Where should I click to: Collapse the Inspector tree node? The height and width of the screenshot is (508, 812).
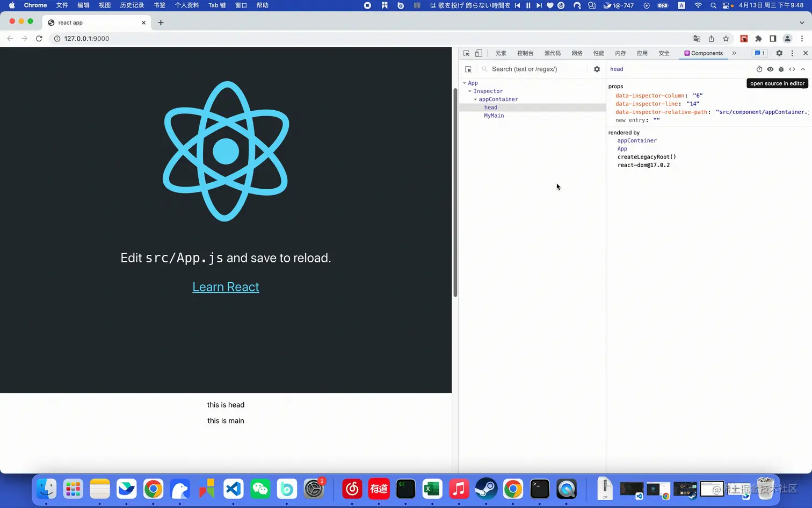pyautogui.click(x=470, y=91)
